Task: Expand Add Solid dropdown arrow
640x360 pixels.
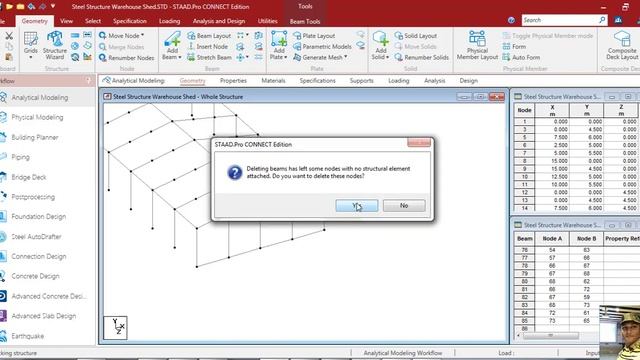Action: coord(387,57)
